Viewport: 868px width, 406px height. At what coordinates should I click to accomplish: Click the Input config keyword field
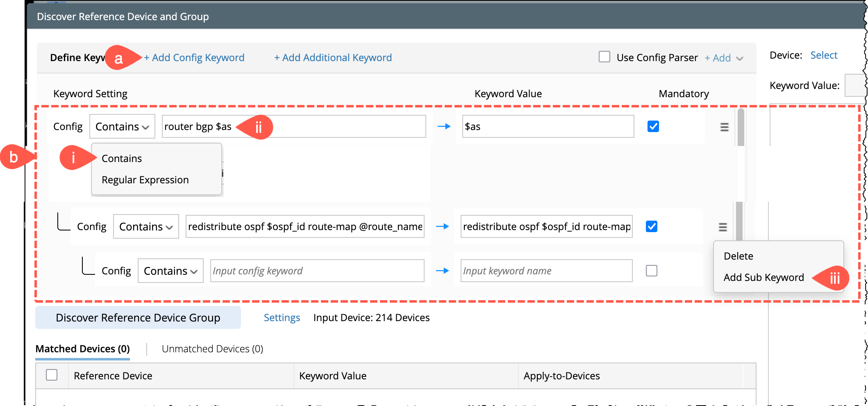coord(317,271)
